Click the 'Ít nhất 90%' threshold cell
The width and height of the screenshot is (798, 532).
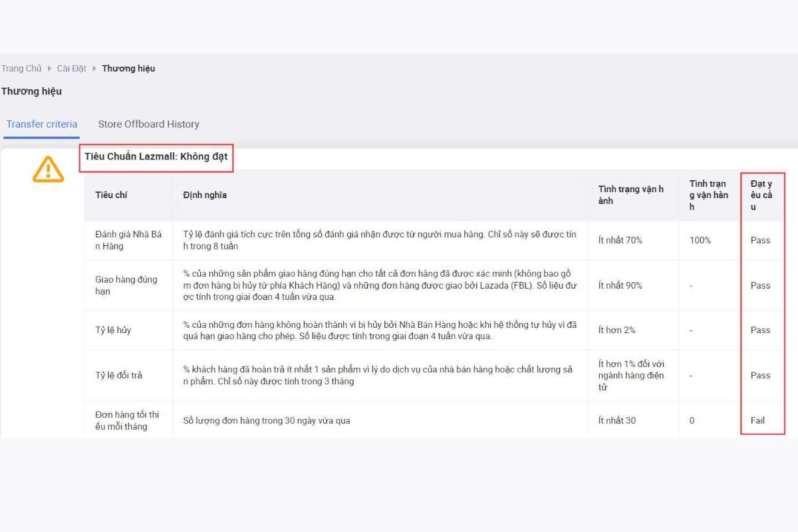[620, 286]
